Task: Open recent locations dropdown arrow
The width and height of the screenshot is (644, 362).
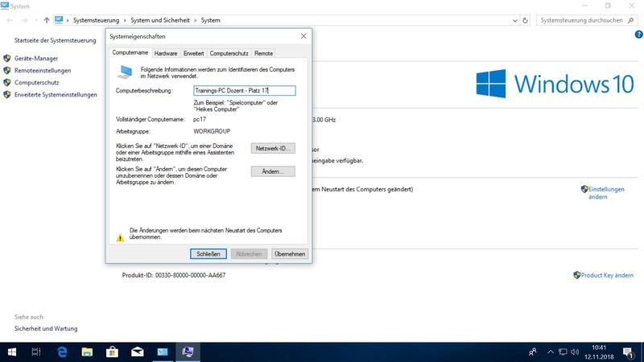Action: (35, 20)
